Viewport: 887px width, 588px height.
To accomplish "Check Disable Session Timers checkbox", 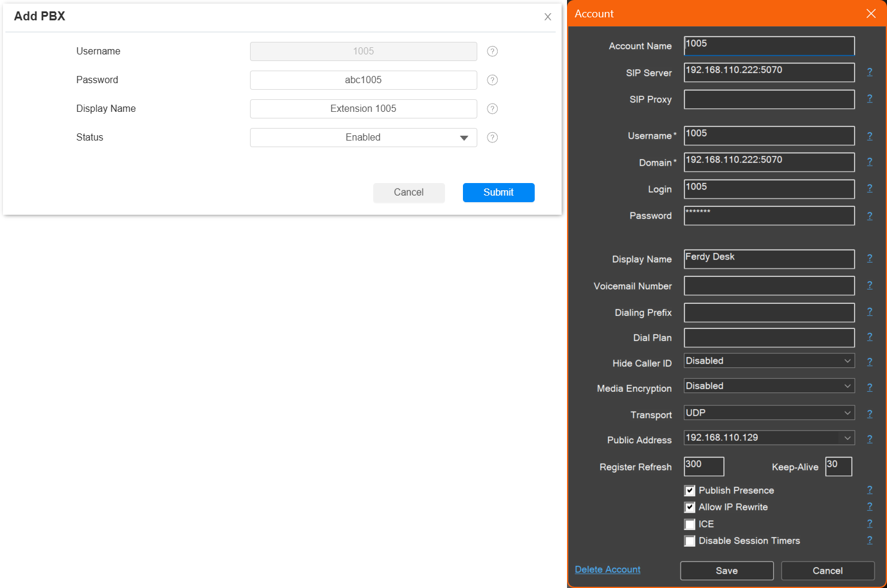I will pos(690,541).
